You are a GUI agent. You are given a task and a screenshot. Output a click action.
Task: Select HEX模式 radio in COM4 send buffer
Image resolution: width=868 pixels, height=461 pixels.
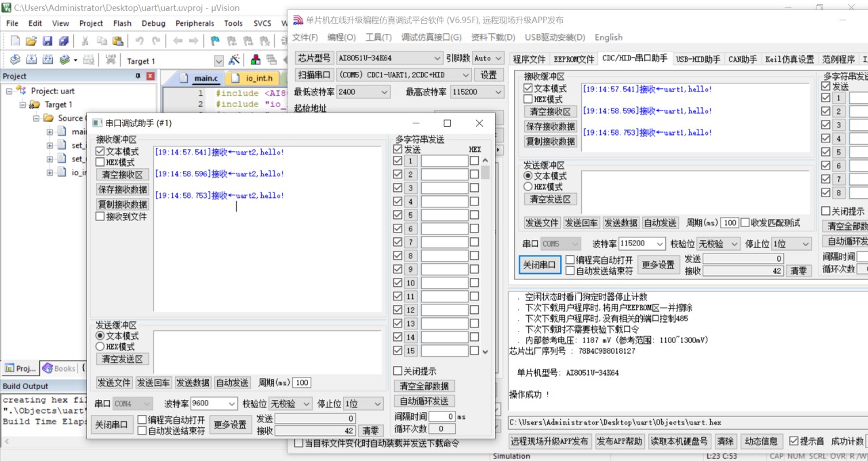pyautogui.click(x=100, y=347)
